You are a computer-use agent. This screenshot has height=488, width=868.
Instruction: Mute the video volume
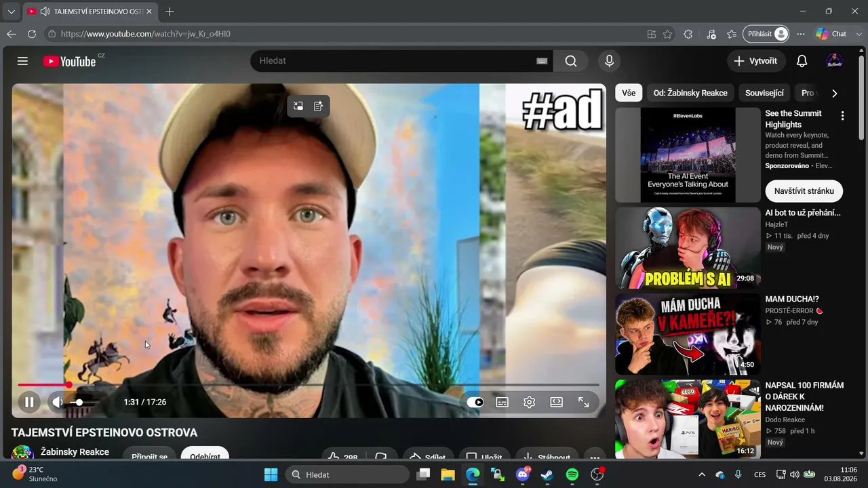coord(58,402)
